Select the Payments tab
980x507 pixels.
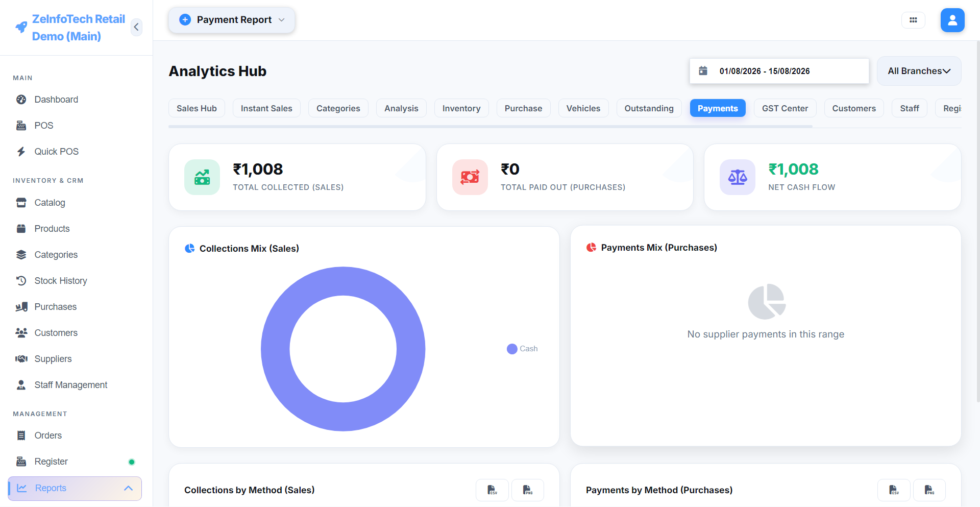coord(718,108)
